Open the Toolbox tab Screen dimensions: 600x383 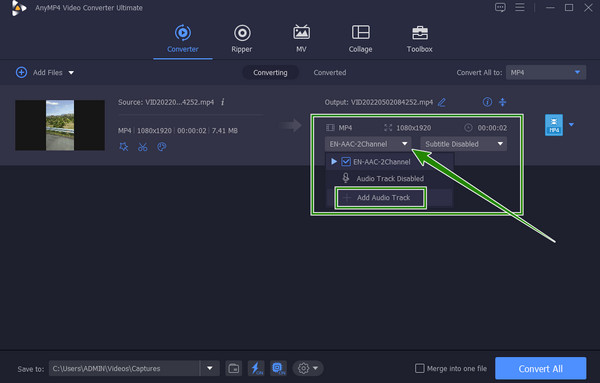(419, 39)
